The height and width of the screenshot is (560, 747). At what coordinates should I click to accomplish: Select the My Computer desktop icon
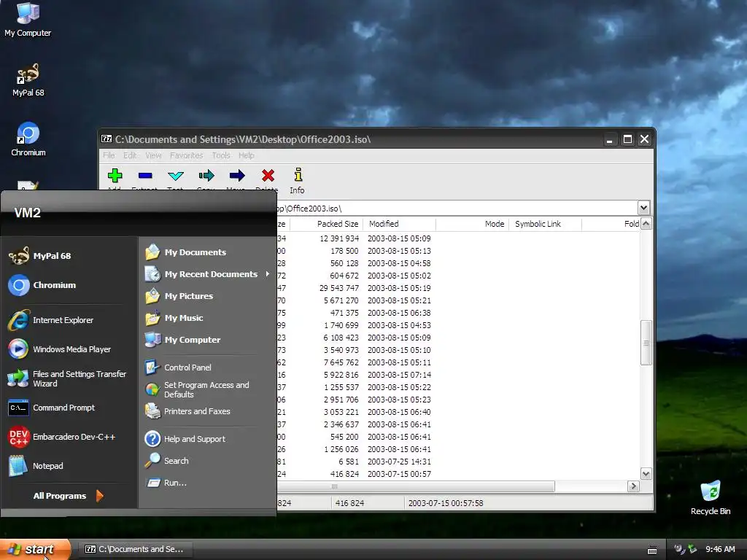tap(28, 20)
